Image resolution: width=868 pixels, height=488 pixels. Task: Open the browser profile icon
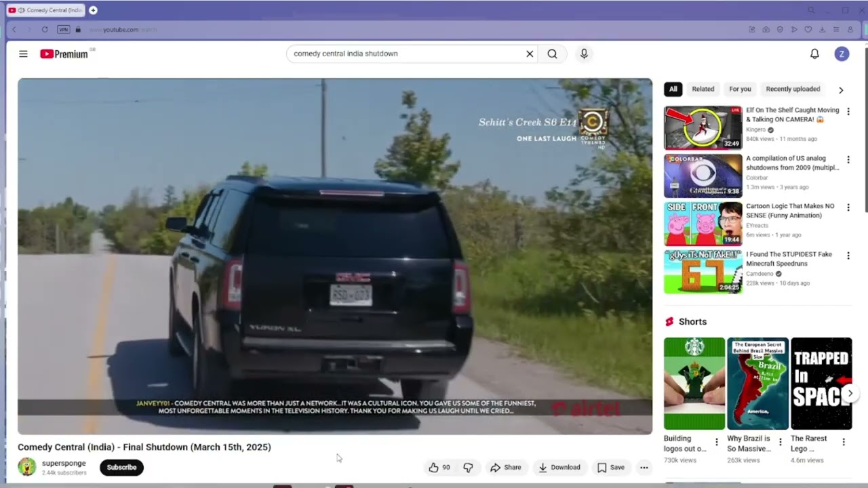click(850, 29)
